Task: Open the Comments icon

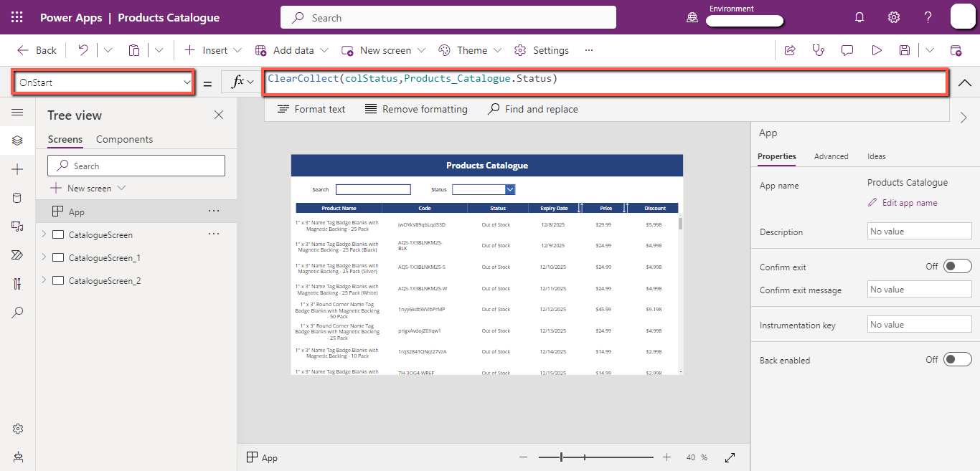Action: pos(847,50)
